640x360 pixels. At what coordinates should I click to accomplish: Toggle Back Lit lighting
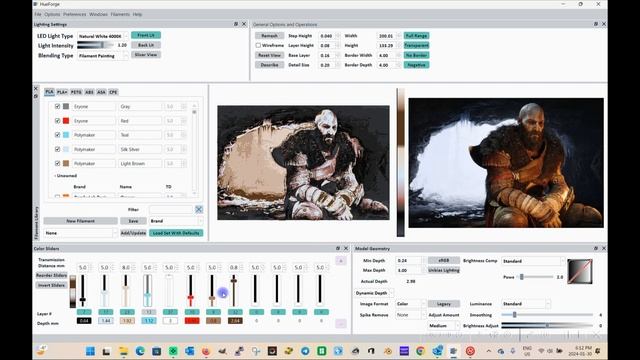146,45
